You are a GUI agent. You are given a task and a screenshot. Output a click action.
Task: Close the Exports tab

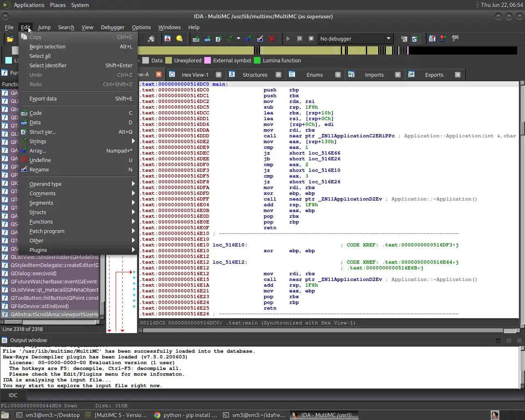point(458,75)
